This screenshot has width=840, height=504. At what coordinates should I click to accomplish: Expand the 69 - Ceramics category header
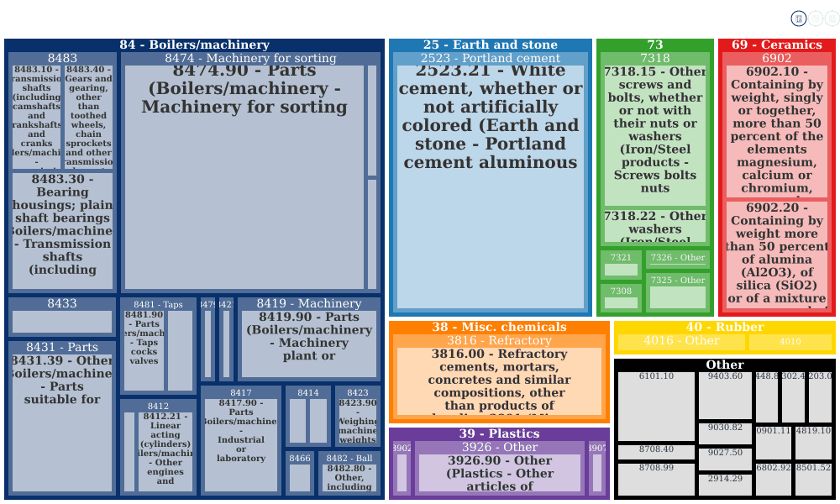click(777, 45)
